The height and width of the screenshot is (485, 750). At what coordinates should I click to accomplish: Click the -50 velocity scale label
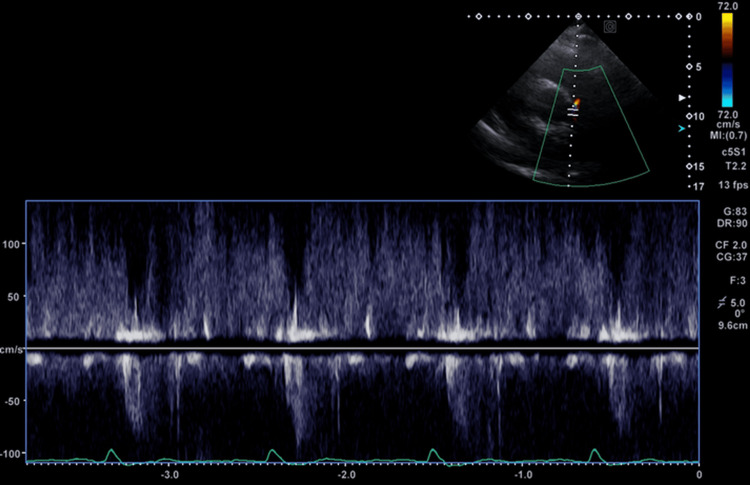pos(12,401)
